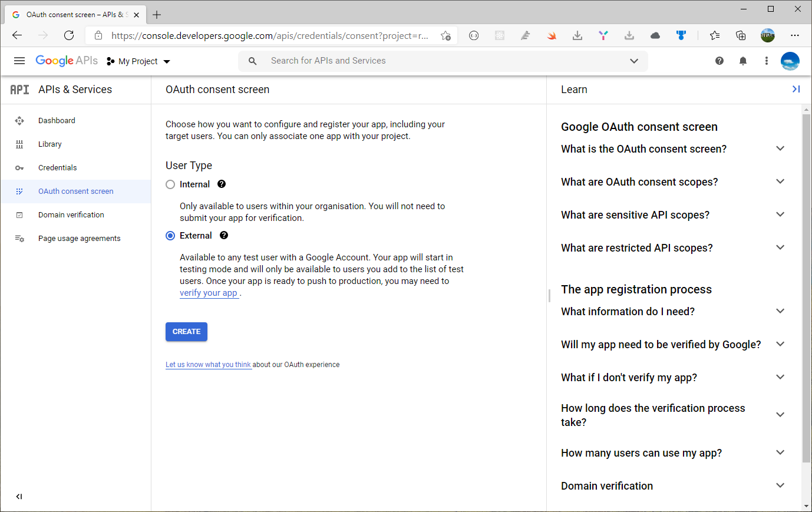Expand 'What information do I need?' section
The height and width of the screenshot is (512, 812).
click(780, 311)
